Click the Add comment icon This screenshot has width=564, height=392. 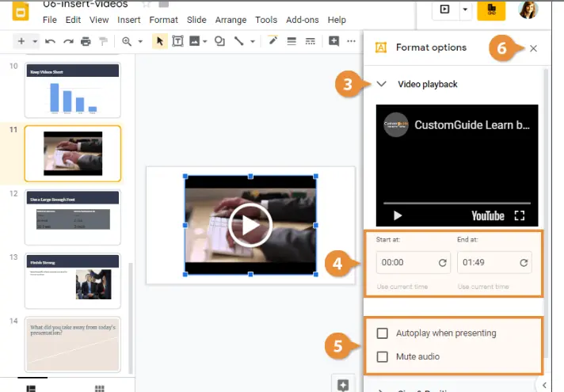[x=333, y=41]
